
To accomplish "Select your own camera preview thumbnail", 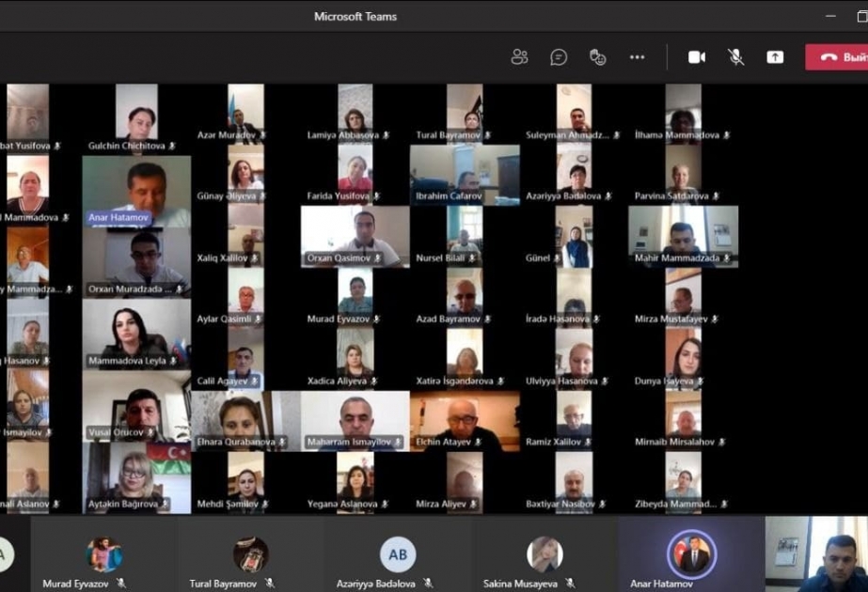I will (x=816, y=553).
